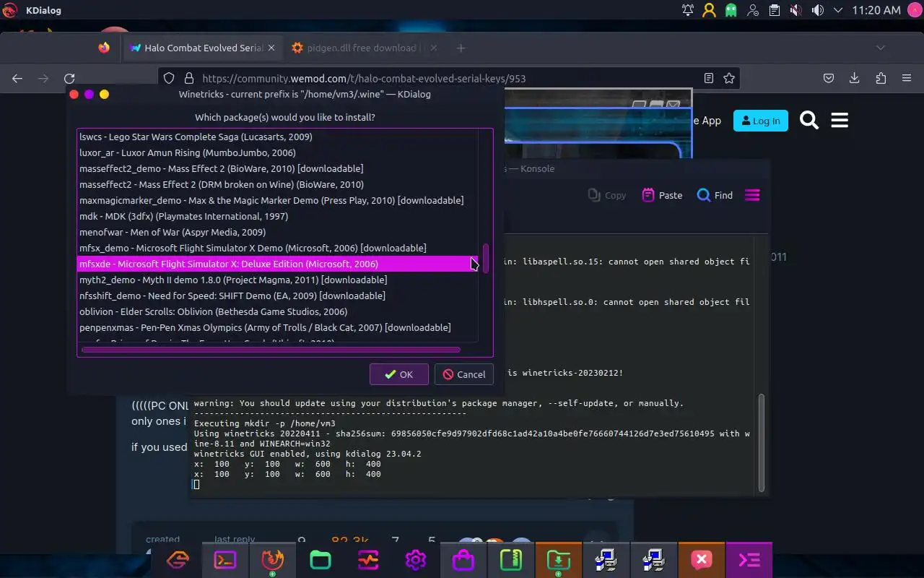The height and width of the screenshot is (578, 924).
Task: Click the package list vertical scrollbar handle
Action: [486, 258]
